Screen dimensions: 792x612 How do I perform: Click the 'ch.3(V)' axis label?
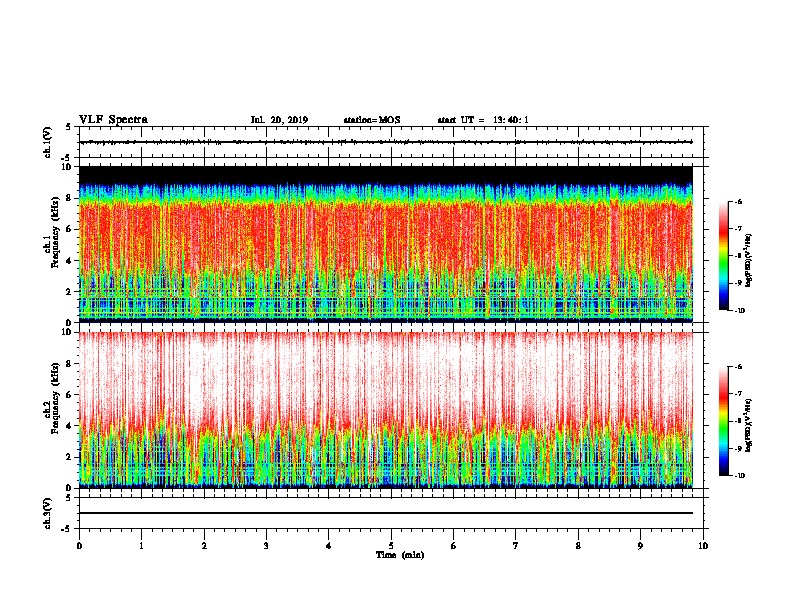pyautogui.click(x=47, y=513)
